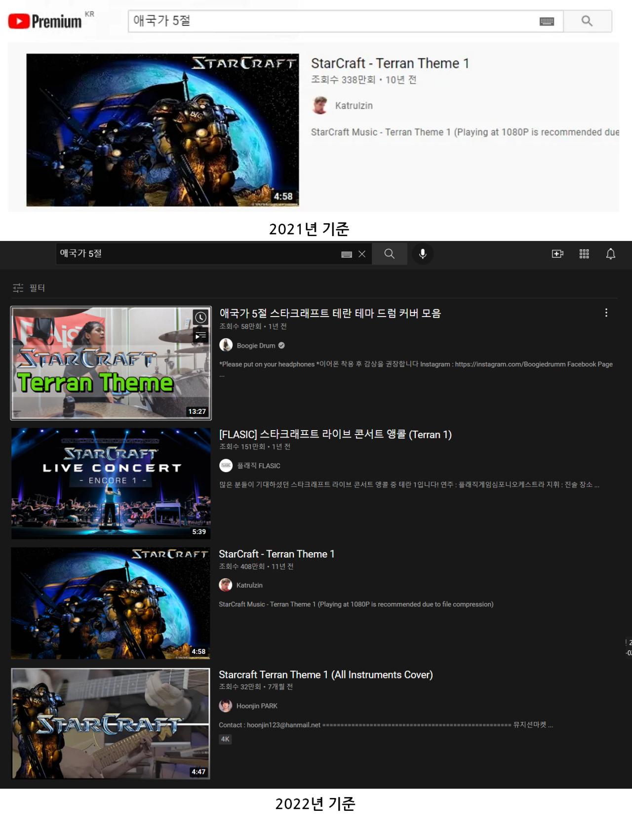Click Katrulzin avatar in dark results

[x=226, y=585]
